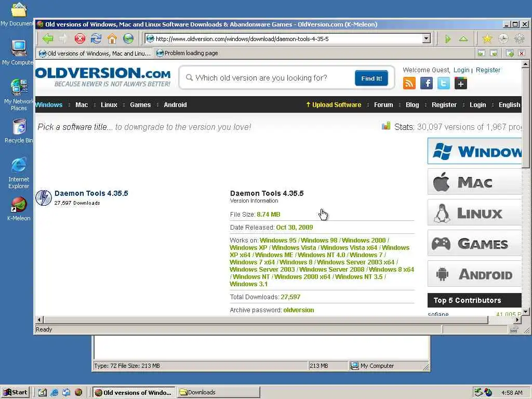Open the Mac category in site navigation
Screen dimensions: 532x399
coord(82,105)
